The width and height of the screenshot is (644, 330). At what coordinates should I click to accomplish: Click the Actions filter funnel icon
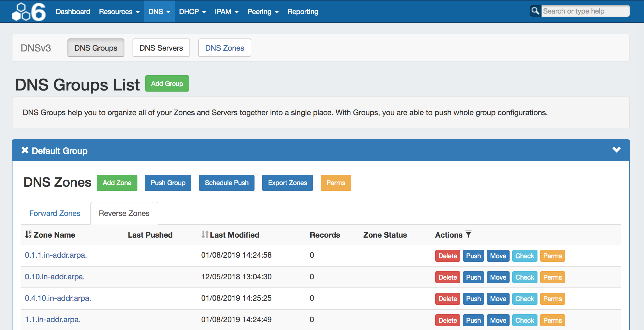click(468, 234)
